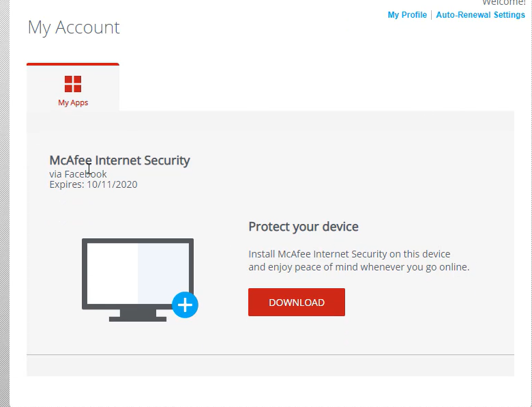Open the My Profile link
The height and width of the screenshot is (407, 532).
[407, 15]
